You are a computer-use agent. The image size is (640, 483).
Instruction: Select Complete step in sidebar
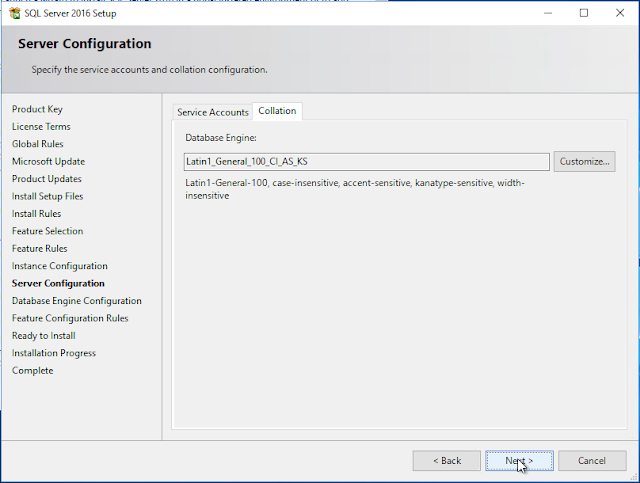coord(33,371)
